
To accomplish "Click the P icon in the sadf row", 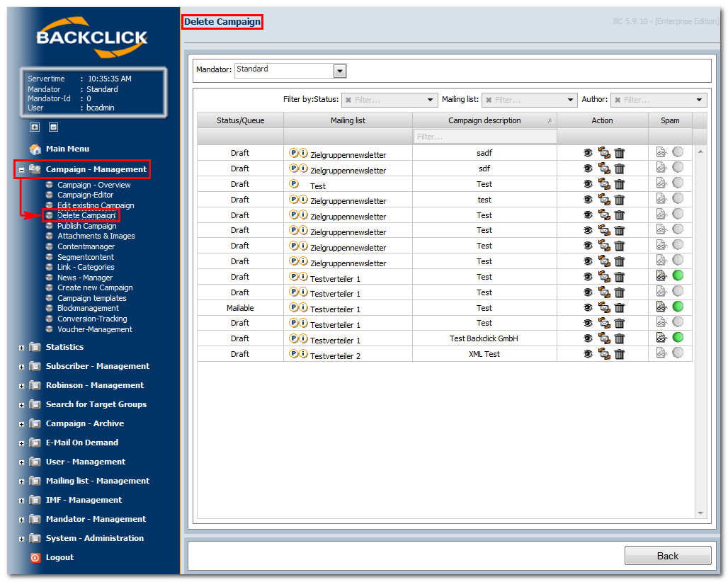I will 293,152.
